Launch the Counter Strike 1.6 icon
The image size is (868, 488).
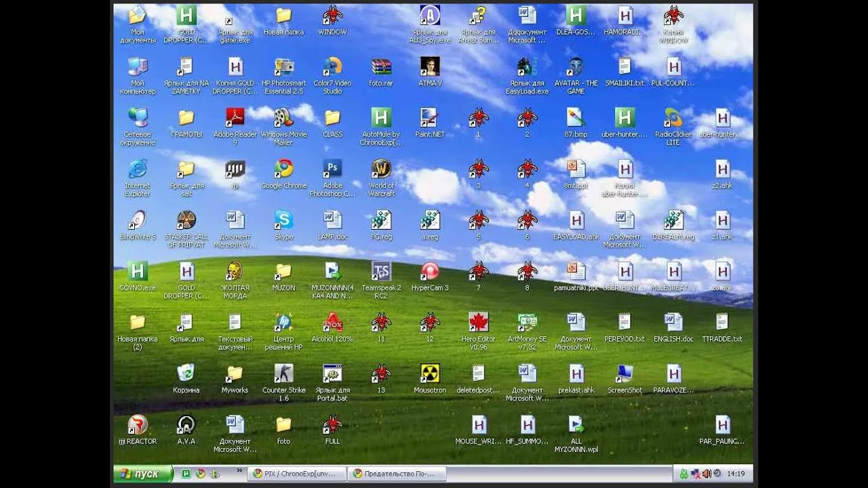(283, 382)
